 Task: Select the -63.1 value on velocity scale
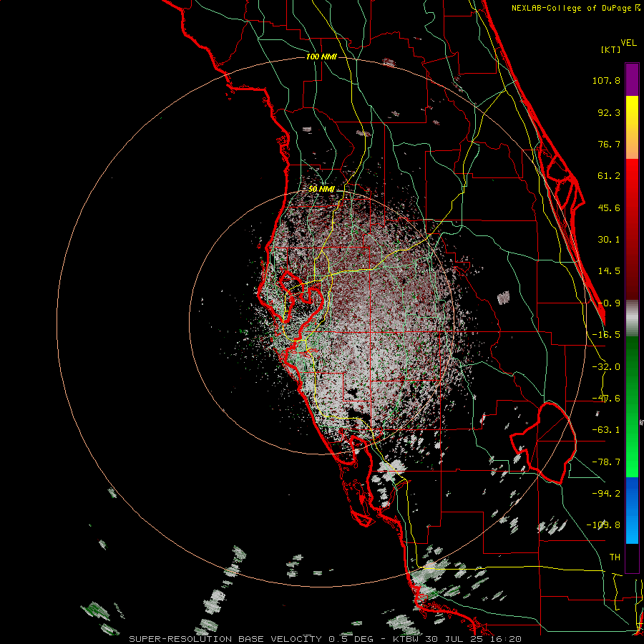pyautogui.click(x=606, y=430)
